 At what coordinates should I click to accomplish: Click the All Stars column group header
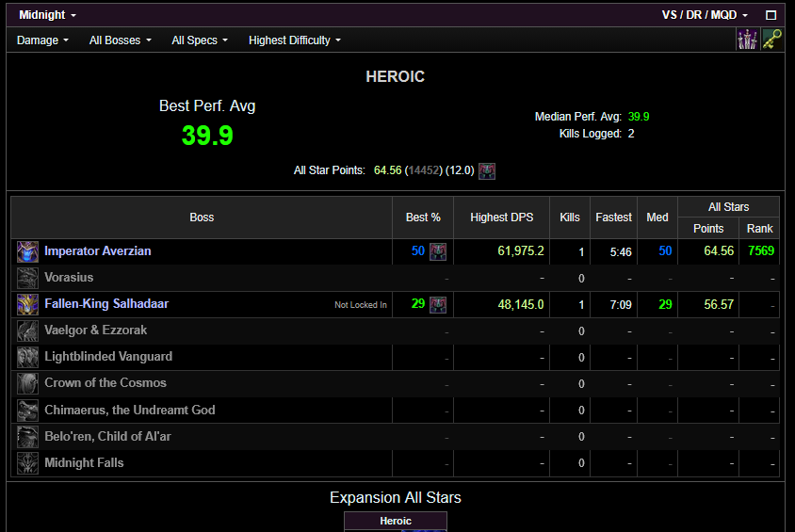(728, 207)
